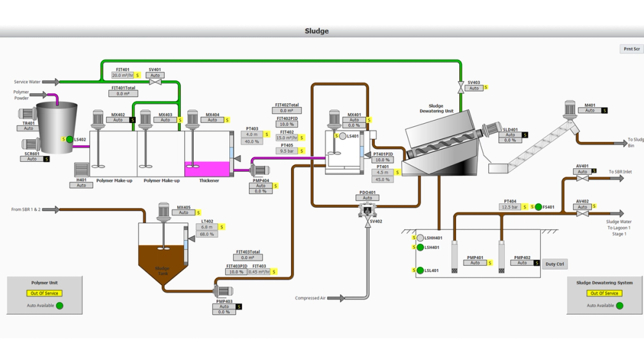Open the PMP403 sludge pump icon
644x363 pixels.
[x=223, y=291]
